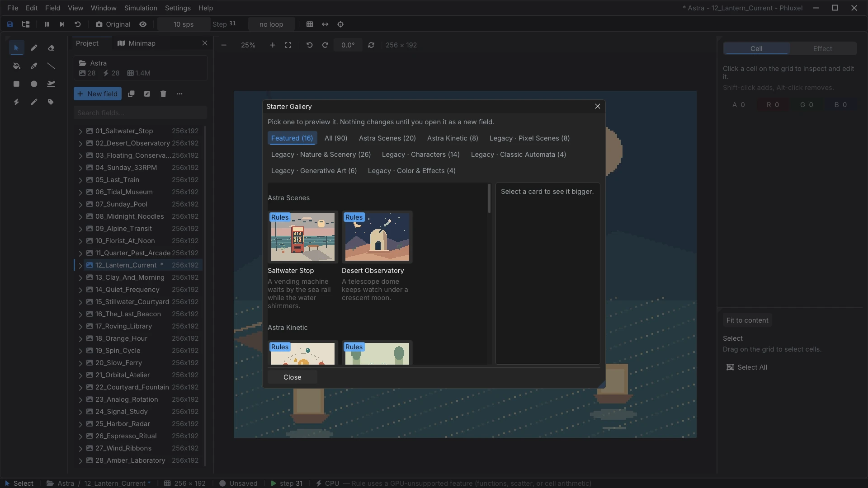Select the Fill bucket tool
Image resolution: width=868 pixels, height=488 pixels.
(16, 66)
